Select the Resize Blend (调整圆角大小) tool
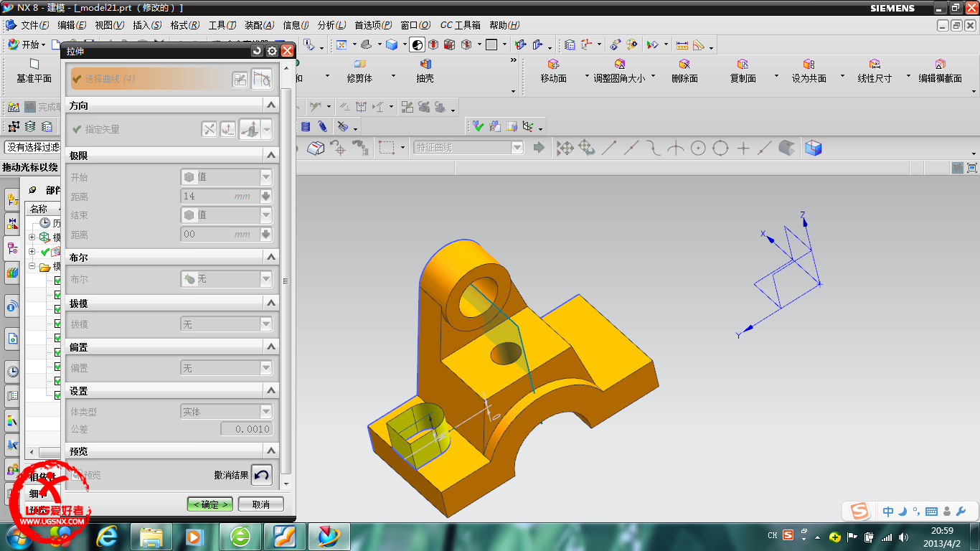 (619, 72)
